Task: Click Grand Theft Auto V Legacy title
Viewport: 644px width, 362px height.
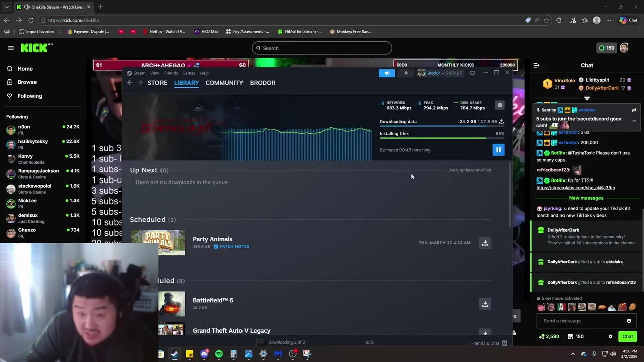Action: (x=231, y=331)
